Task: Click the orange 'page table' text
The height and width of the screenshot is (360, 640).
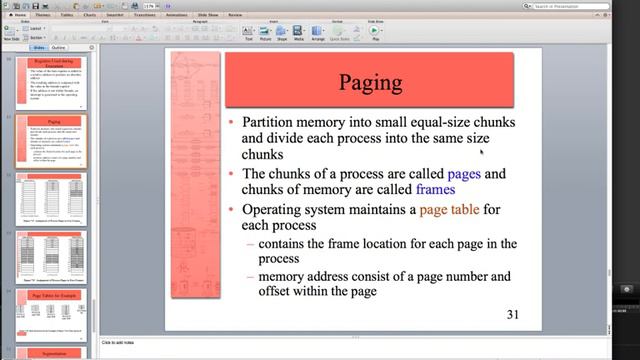Action: coord(449,209)
